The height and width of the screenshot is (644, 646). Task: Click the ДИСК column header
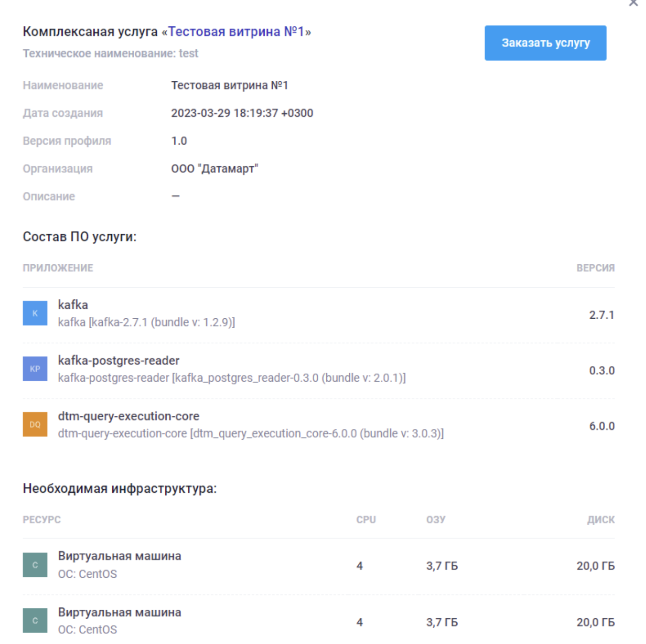(x=603, y=519)
